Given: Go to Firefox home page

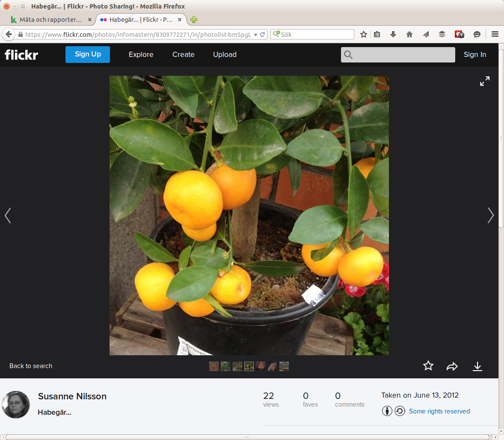Looking at the screenshot, I should click(x=409, y=34).
